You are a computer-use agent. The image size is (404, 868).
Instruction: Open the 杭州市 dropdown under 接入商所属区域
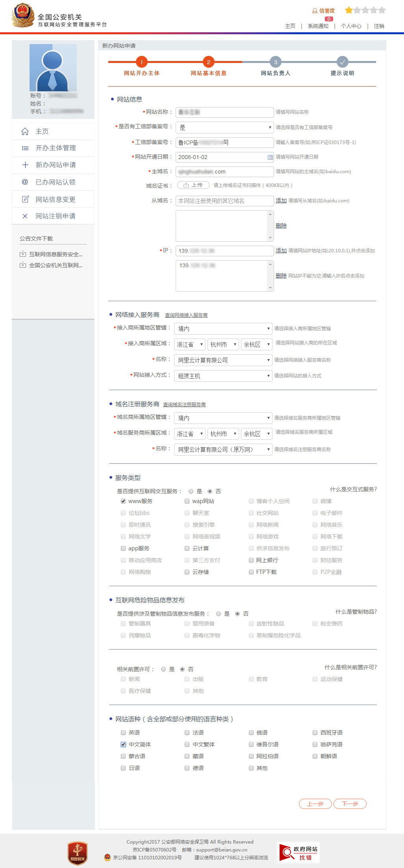(223, 344)
